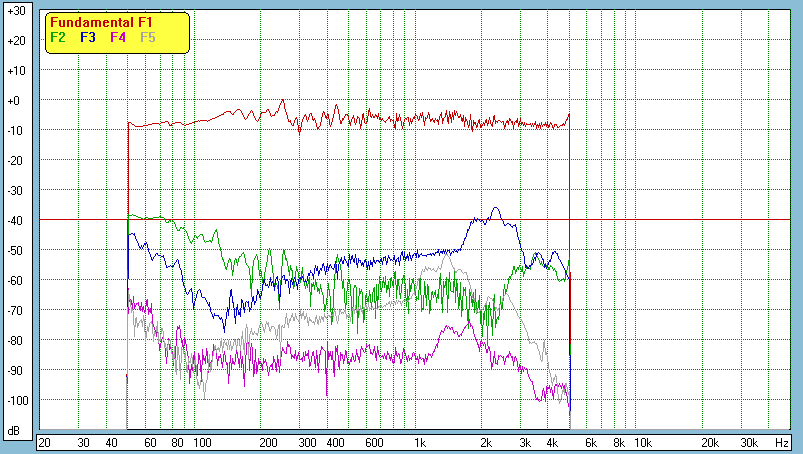Click the -60 dB axis label
Image resolution: width=803 pixels, height=454 pixels.
(x=15, y=280)
